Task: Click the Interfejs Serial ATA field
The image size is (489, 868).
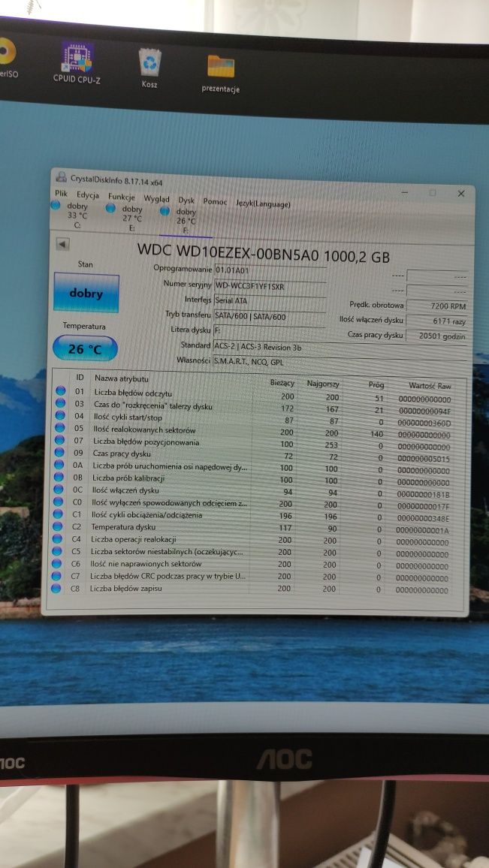Action: click(x=270, y=302)
